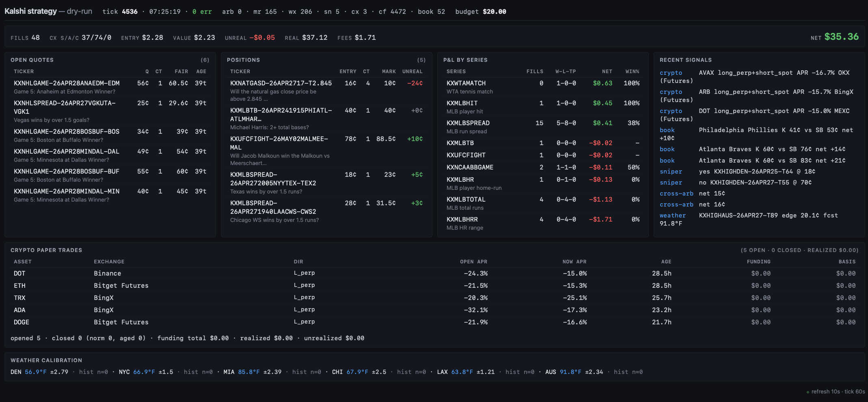Click the P&L BY SERIES panel heading
868x402 pixels.
click(465, 60)
